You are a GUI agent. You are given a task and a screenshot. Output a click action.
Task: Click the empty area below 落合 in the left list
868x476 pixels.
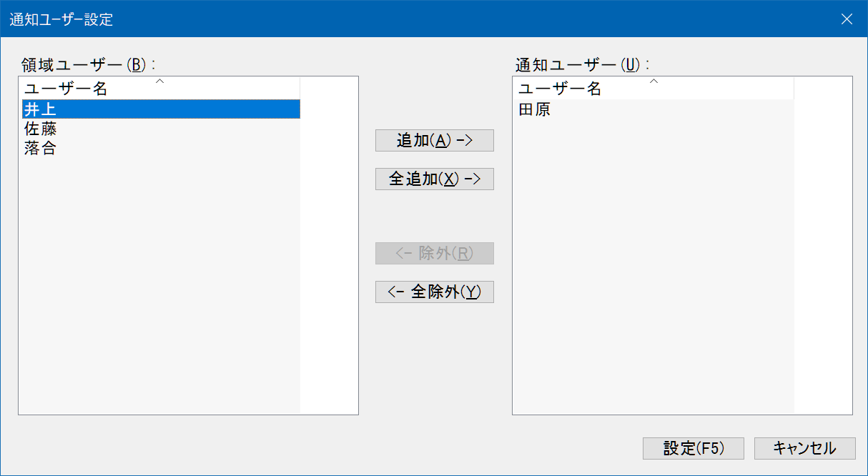(x=161, y=286)
